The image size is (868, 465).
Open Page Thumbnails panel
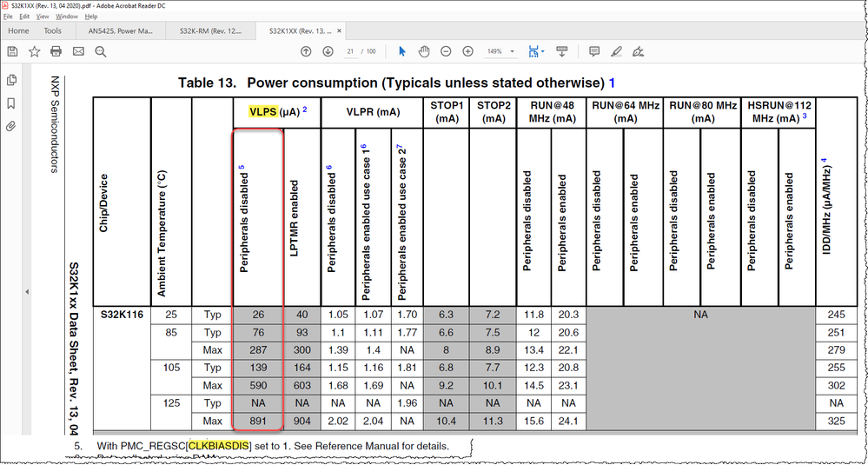coord(11,80)
